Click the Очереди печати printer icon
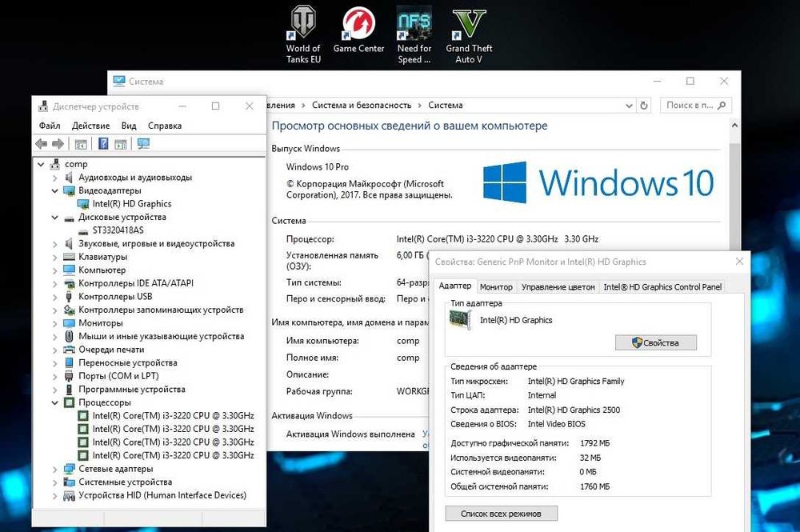Screen dimensions: 800x532 (x=69, y=350)
